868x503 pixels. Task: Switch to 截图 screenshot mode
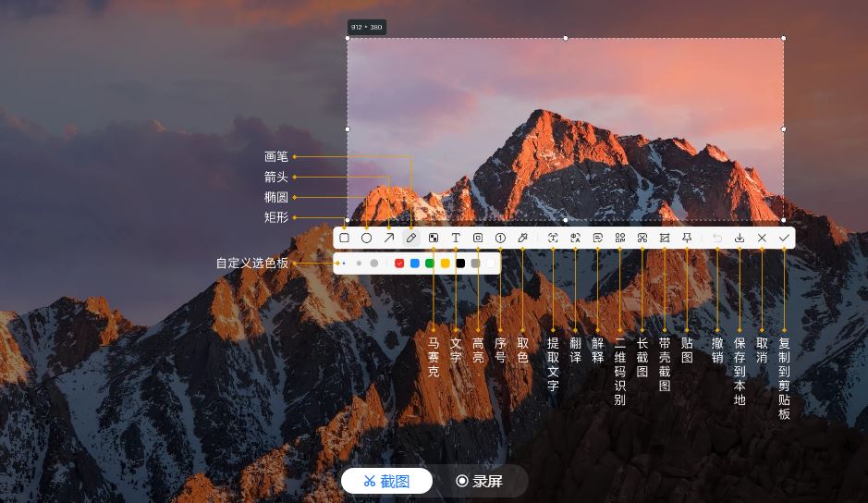point(386,481)
